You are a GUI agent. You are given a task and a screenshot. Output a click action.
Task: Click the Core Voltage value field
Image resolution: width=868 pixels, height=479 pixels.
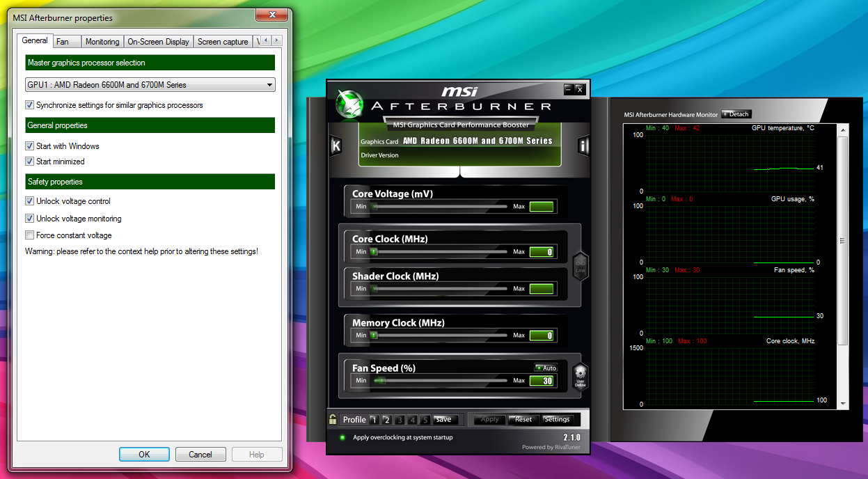(542, 207)
